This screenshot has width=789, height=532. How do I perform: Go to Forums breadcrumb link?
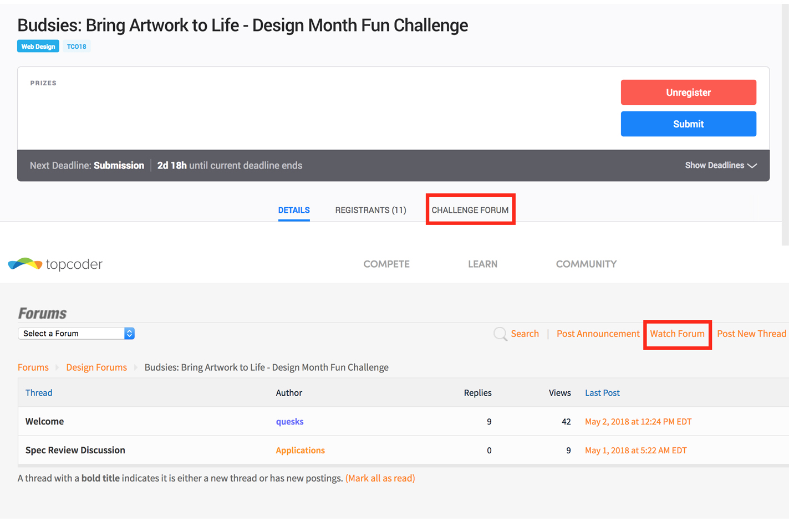[33, 367]
